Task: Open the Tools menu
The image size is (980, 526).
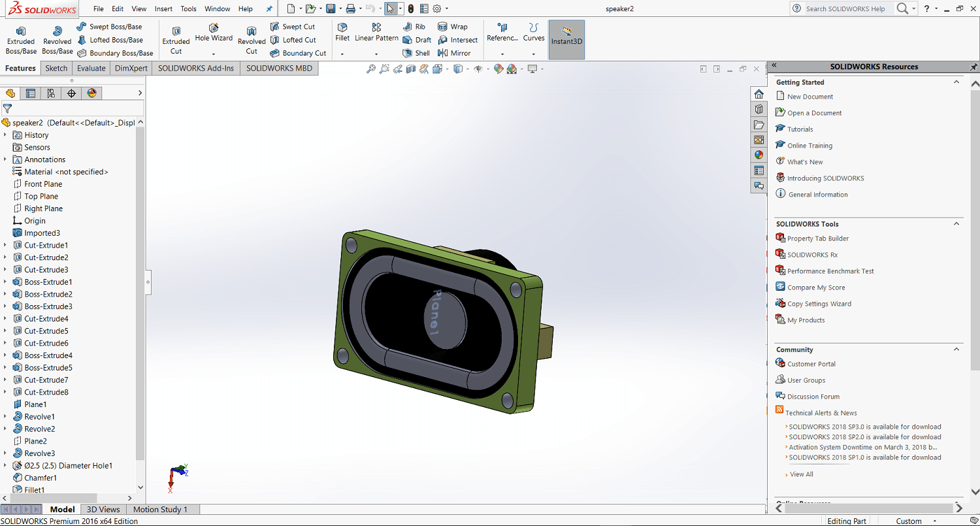Action: 188,8
